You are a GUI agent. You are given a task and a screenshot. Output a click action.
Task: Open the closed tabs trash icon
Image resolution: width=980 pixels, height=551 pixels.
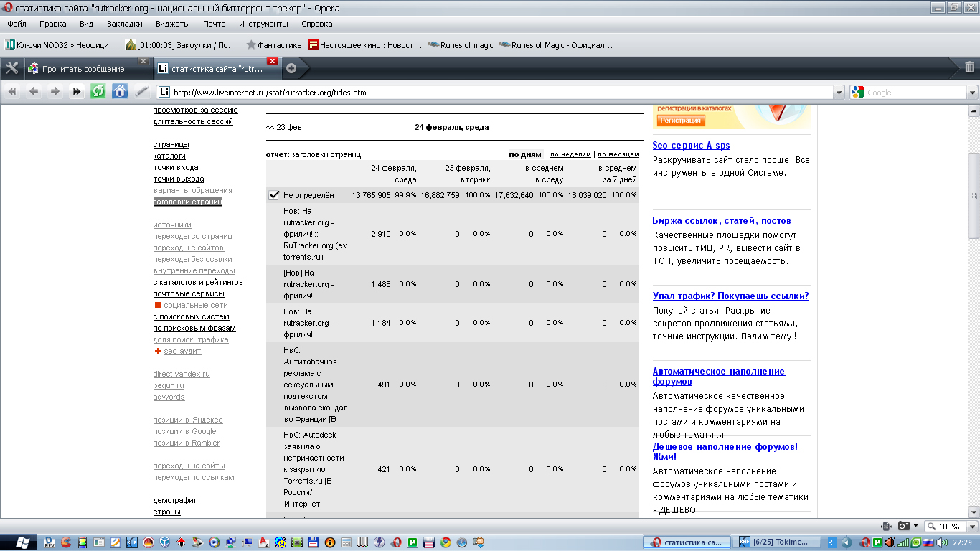click(969, 67)
